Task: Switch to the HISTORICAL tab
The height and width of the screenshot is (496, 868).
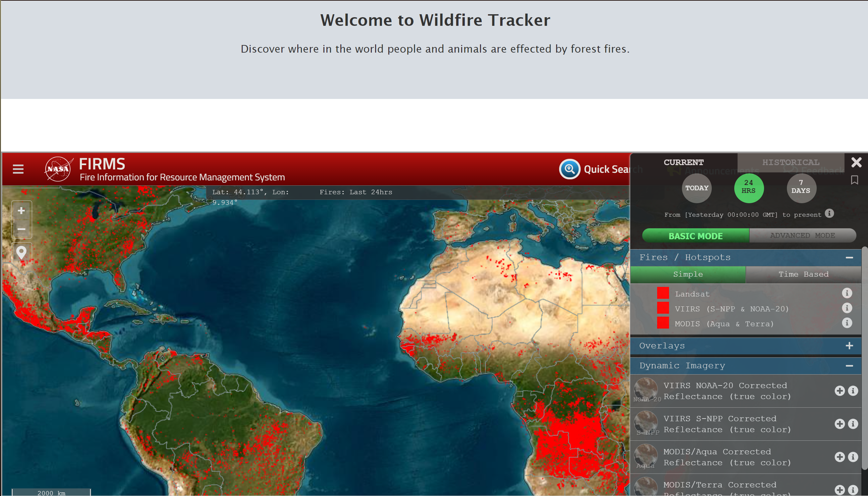Action: (791, 162)
